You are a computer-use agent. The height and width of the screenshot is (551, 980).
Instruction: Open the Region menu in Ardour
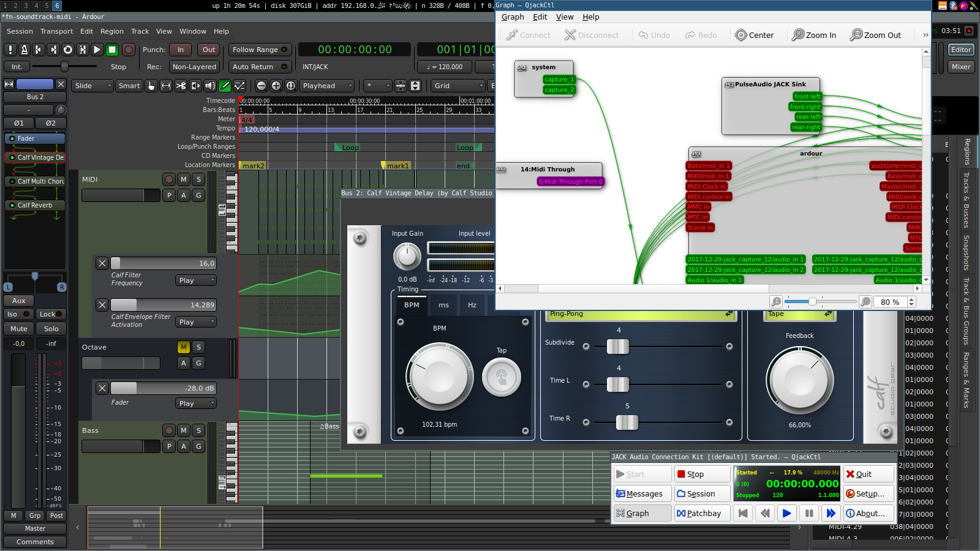[112, 31]
